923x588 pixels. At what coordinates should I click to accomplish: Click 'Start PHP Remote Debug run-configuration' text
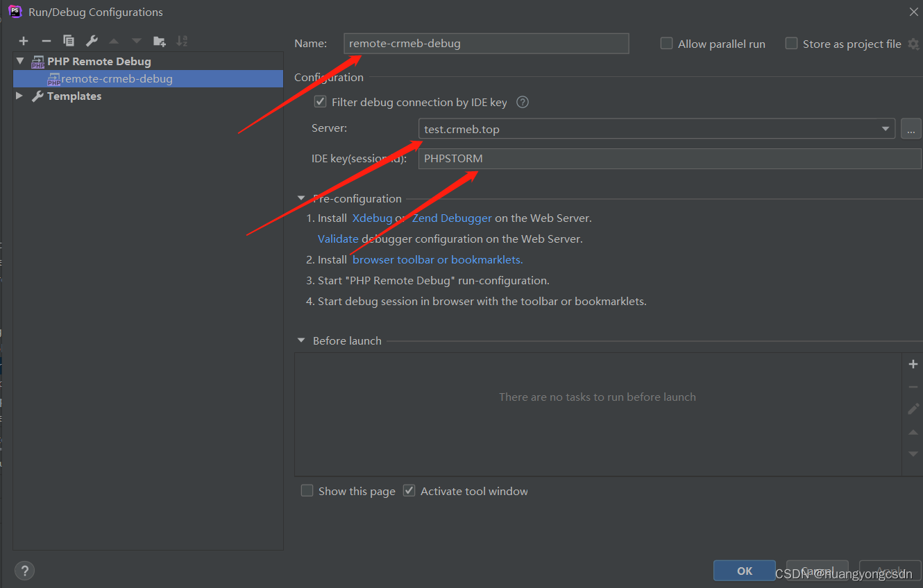coord(434,280)
